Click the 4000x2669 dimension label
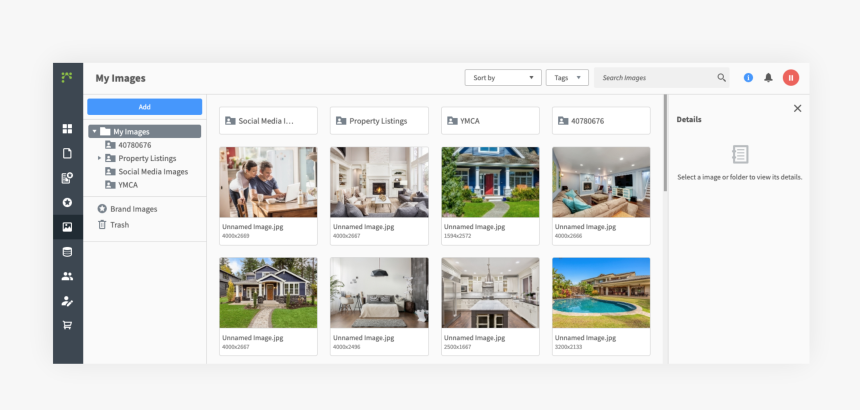Image resolution: width=860 pixels, height=410 pixels. tap(237, 236)
